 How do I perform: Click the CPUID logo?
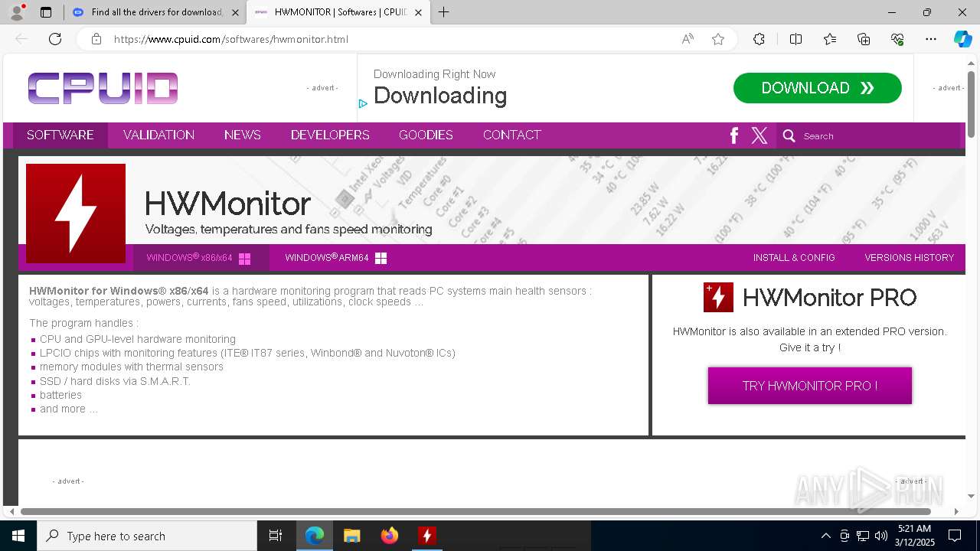(x=103, y=88)
